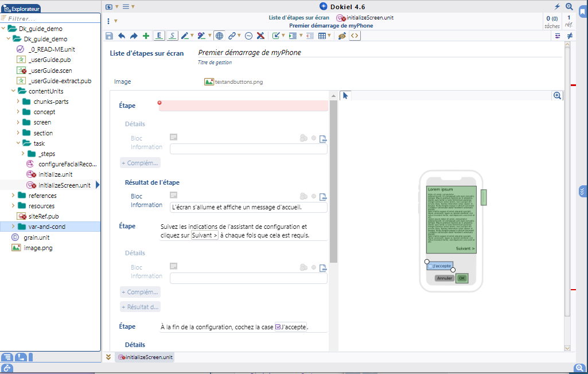Viewport: 588px width, 374px height.
Task: Open the three-dots options menu
Action: pyautogui.click(x=108, y=21)
